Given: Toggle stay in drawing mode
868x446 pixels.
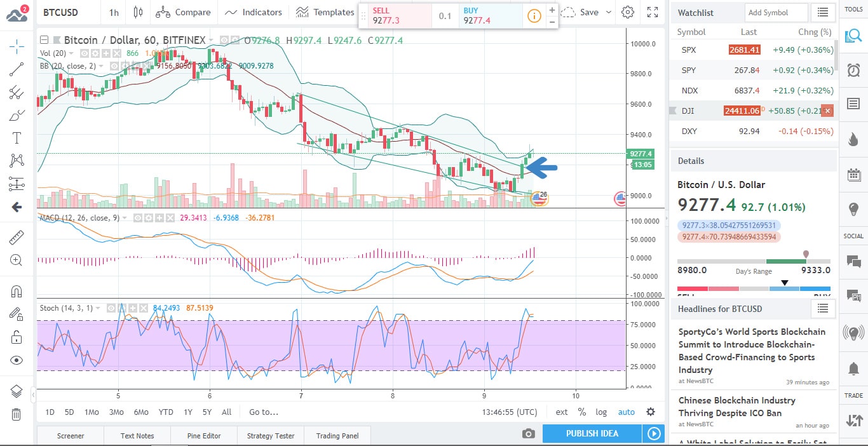Looking at the screenshot, I should pyautogui.click(x=17, y=314).
